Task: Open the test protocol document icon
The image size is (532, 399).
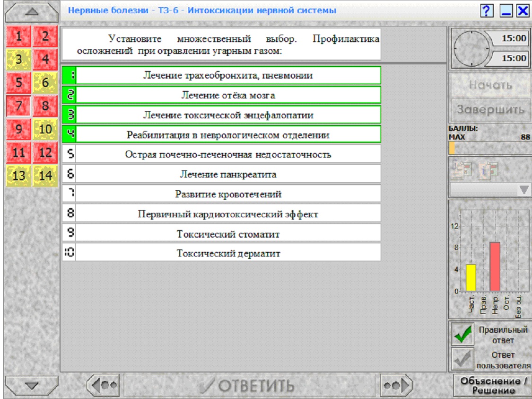Action: (462, 169)
